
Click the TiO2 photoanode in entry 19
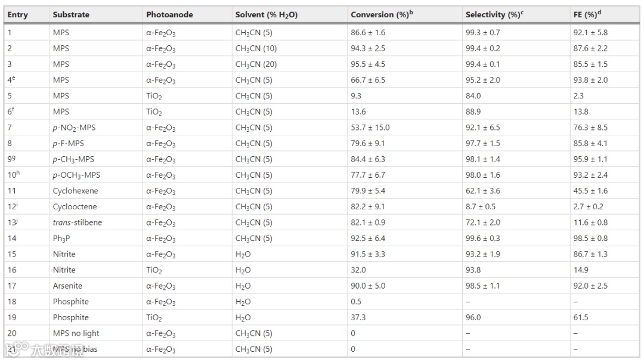154,318
